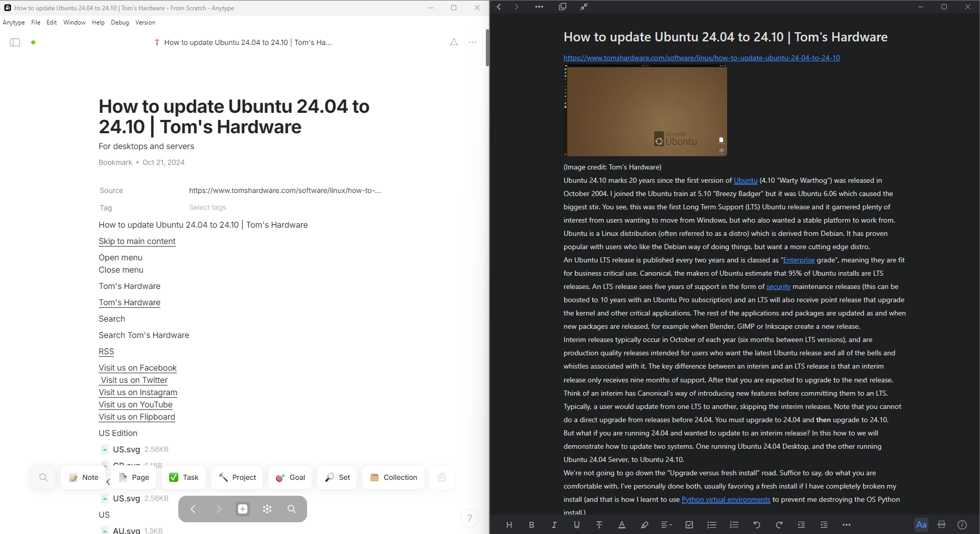
Task: Click the Ubuntu desktop image in note
Action: tap(645, 111)
